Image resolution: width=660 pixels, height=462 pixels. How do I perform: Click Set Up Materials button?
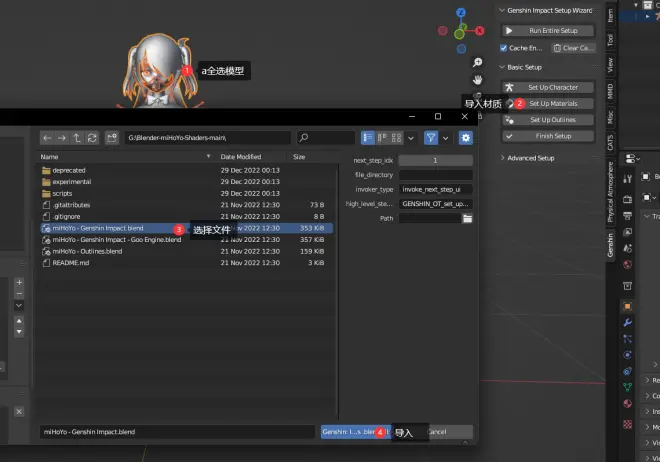click(548, 104)
